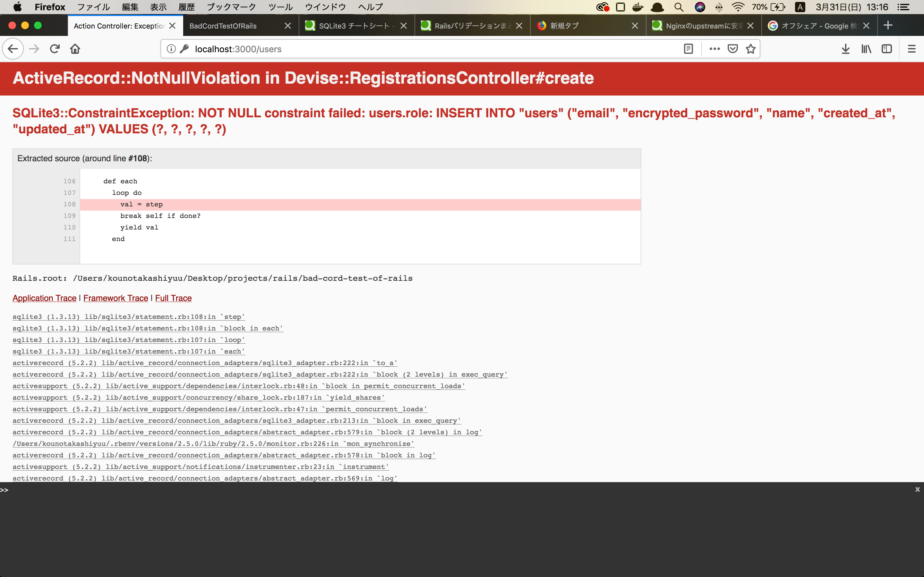
Task: Reload the current page
Action: click(x=55, y=49)
